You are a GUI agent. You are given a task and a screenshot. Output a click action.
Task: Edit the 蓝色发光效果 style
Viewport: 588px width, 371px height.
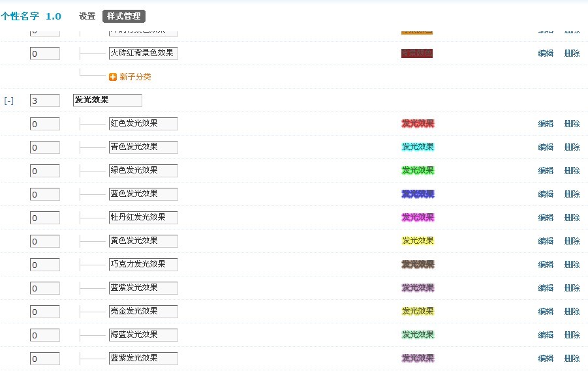tap(546, 194)
